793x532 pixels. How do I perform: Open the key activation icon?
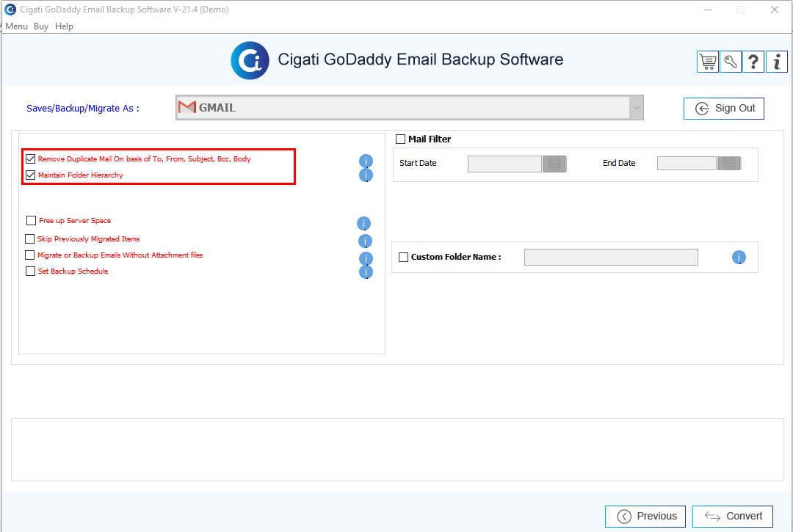coord(731,62)
